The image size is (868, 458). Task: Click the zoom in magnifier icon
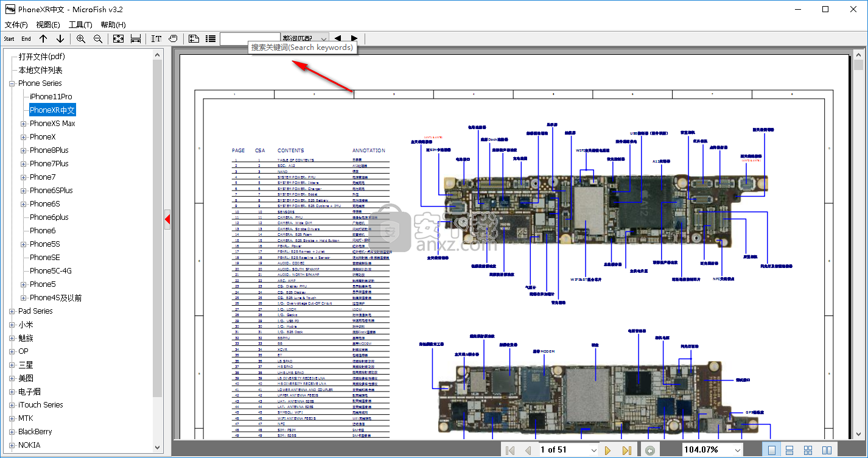coord(81,38)
